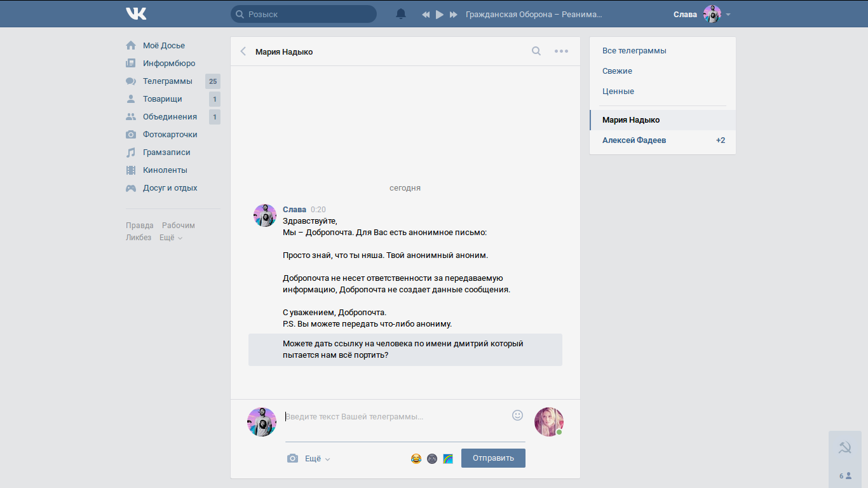Select the highlighted message about дмитрий

pos(405,349)
